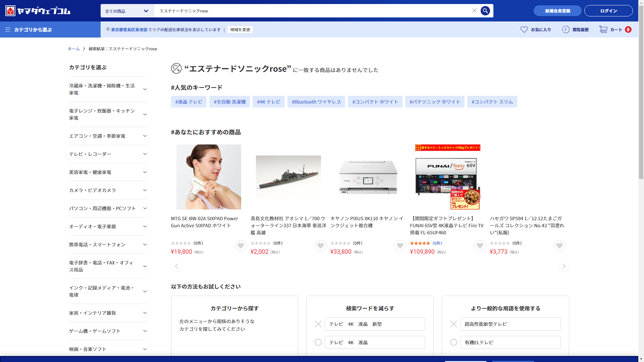Image resolution: width=644 pixels, height=362 pixels.
Task: Select radio option 有機ELテレビ
Action: pos(453,342)
